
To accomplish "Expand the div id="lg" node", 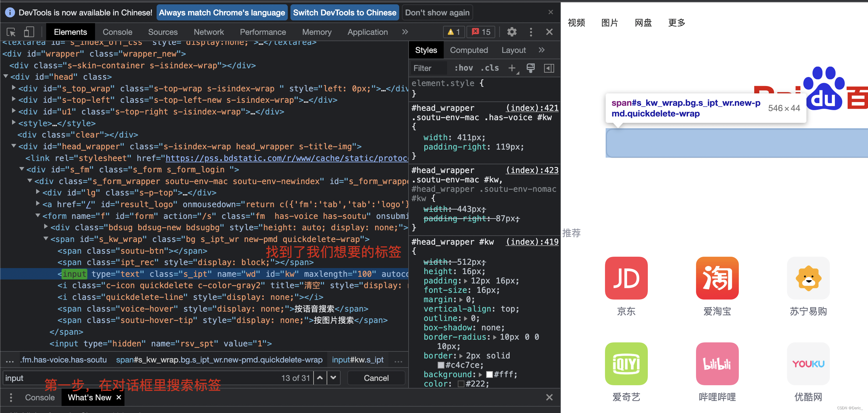I will pyautogui.click(x=38, y=192).
